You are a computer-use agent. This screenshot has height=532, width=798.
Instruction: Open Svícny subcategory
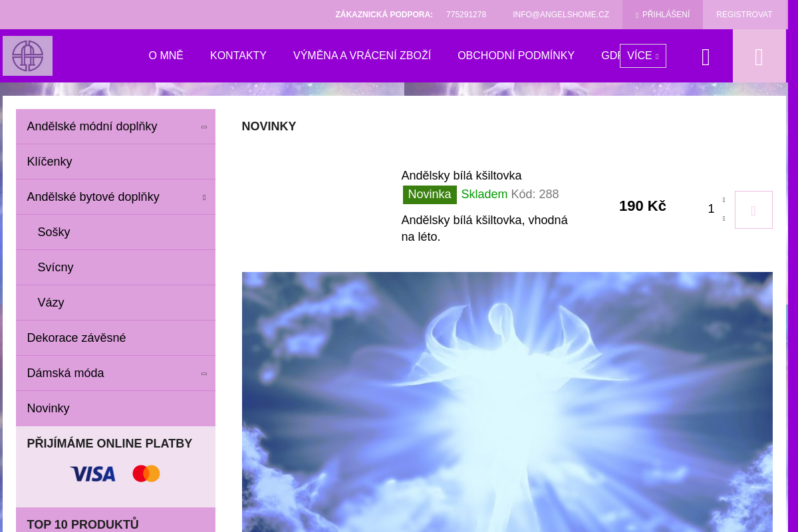tap(116, 267)
